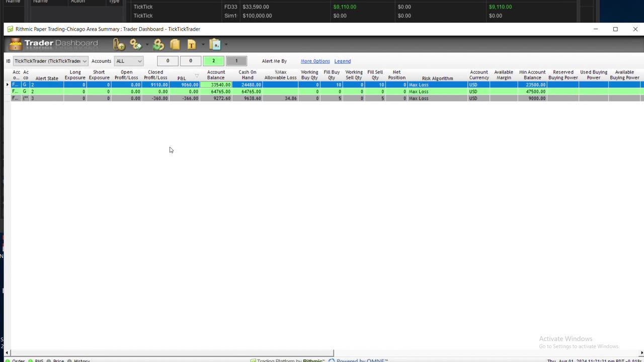The height and width of the screenshot is (362, 644).
Task: Select the 9272.60 account balance cell
Action: (216, 98)
